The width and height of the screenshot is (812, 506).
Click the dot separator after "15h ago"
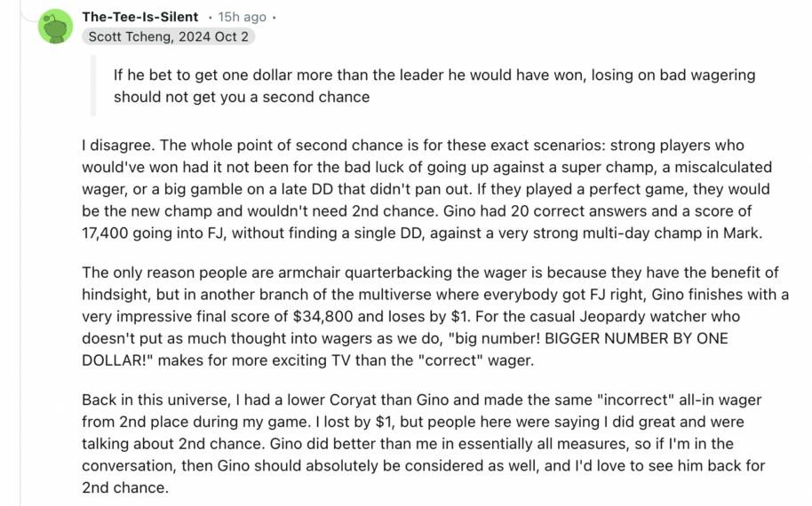[x=274, y=18]
